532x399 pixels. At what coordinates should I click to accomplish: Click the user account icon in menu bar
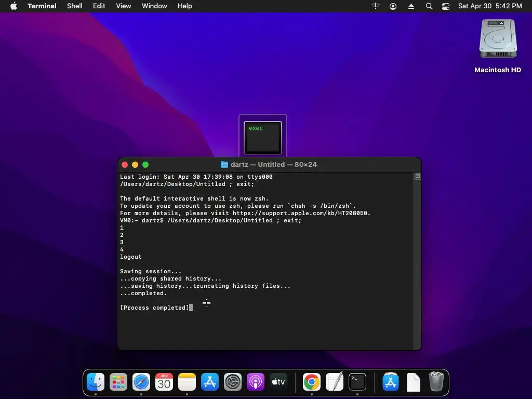click(393, 6)
